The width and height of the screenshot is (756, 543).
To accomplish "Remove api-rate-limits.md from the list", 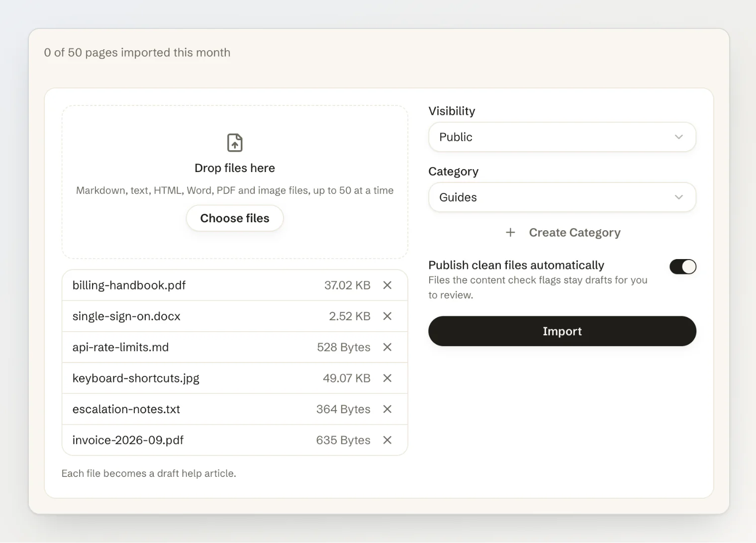I will (x=387, y=347).
